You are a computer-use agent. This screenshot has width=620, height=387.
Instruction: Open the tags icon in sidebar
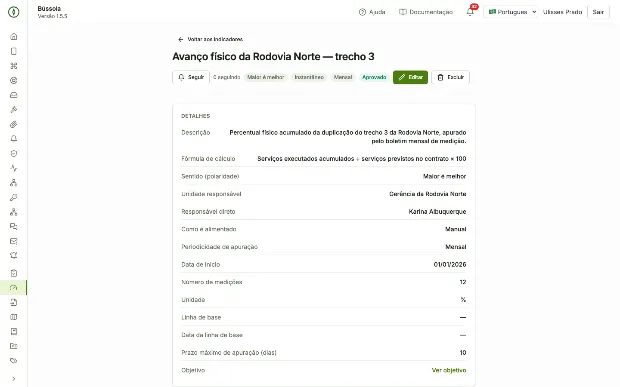coord(13,361)
